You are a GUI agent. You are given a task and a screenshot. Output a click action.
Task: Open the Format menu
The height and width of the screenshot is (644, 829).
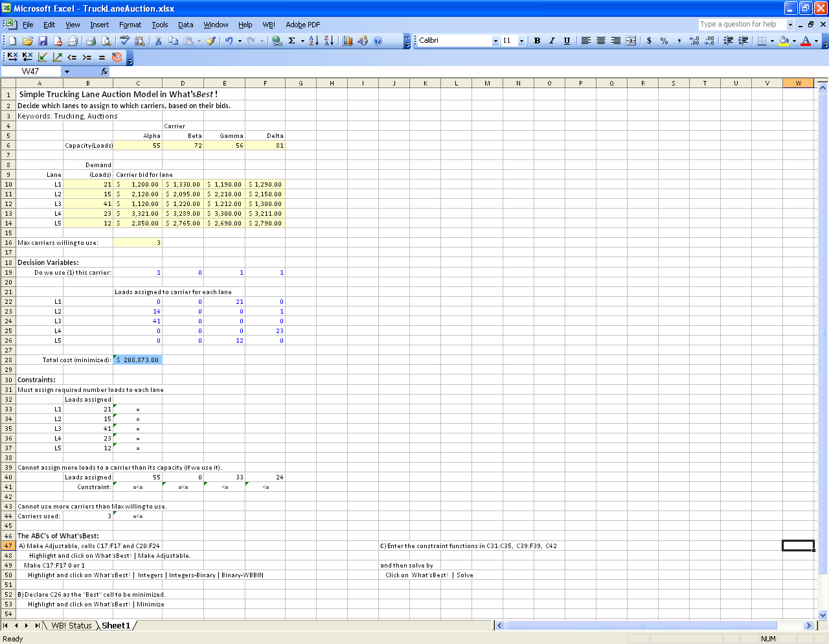(130, 25)
